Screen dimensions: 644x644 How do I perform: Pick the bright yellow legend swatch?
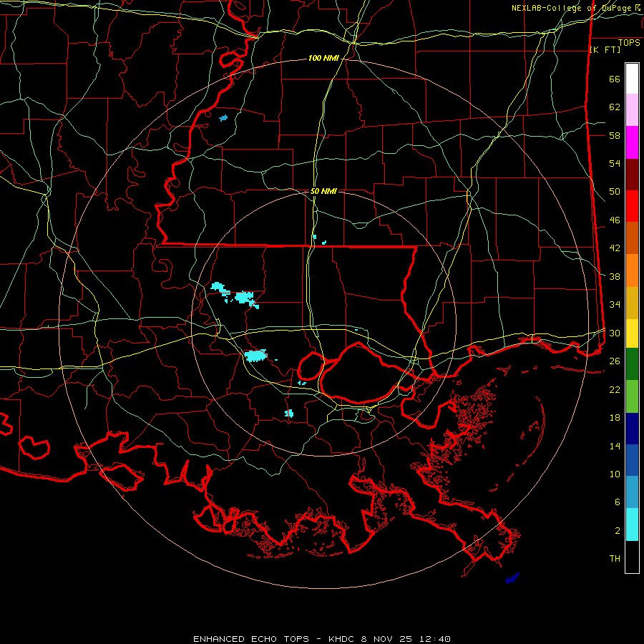632,333
